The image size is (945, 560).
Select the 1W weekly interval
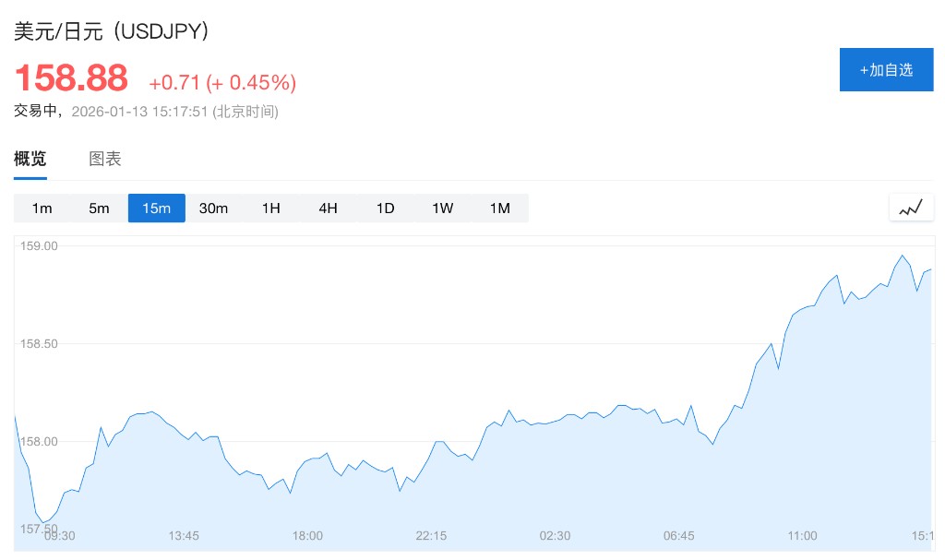(443, 209)
